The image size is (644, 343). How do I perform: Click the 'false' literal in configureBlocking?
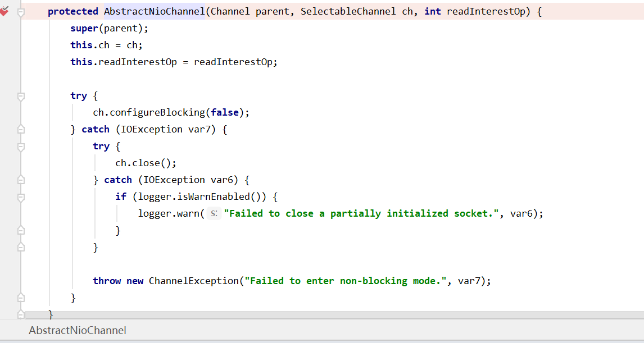tap(225, 112)
